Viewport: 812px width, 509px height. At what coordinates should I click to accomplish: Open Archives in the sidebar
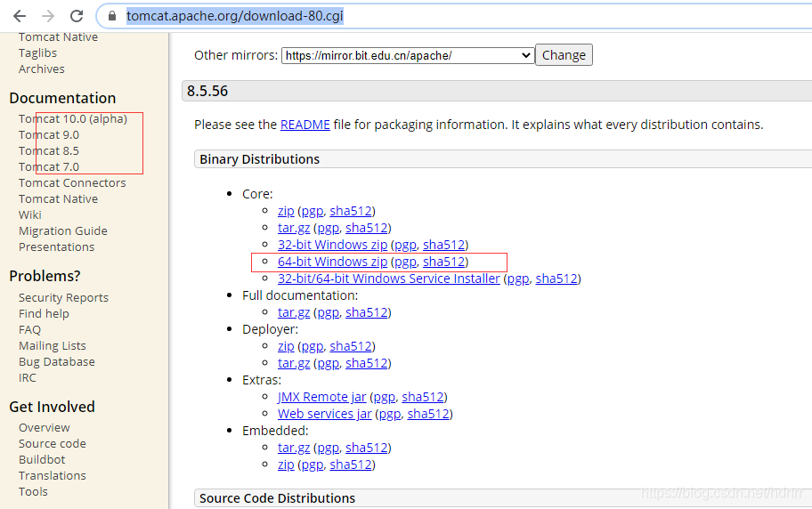42,69
